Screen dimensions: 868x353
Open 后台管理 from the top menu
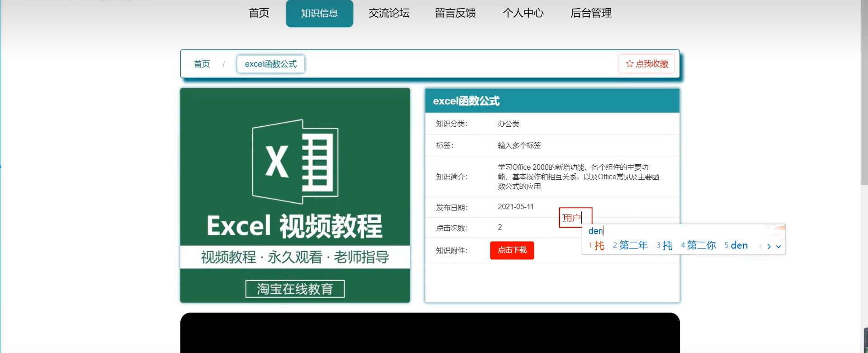[x=591, y=13]
